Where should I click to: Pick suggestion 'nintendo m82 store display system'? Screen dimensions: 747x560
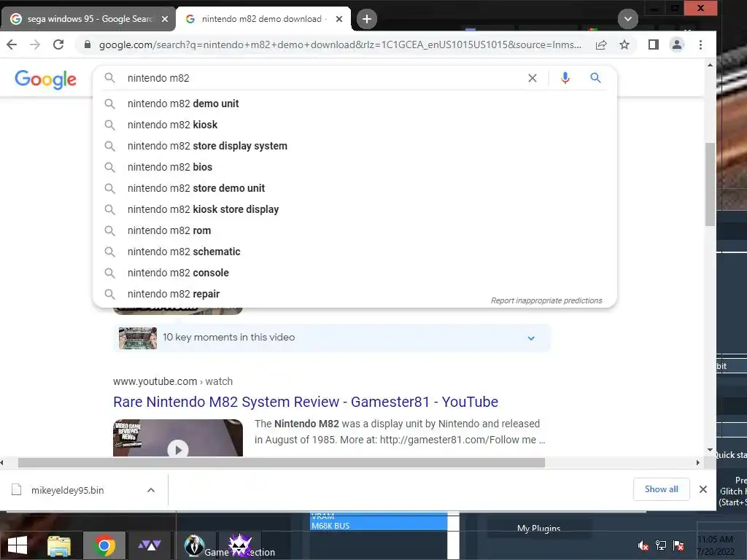point(355,146)
